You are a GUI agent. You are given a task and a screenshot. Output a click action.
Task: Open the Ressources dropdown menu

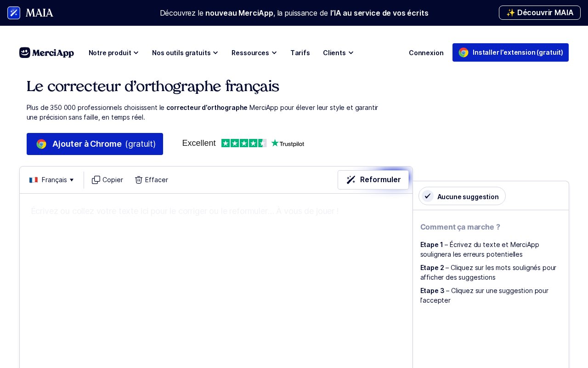(254, 53)
